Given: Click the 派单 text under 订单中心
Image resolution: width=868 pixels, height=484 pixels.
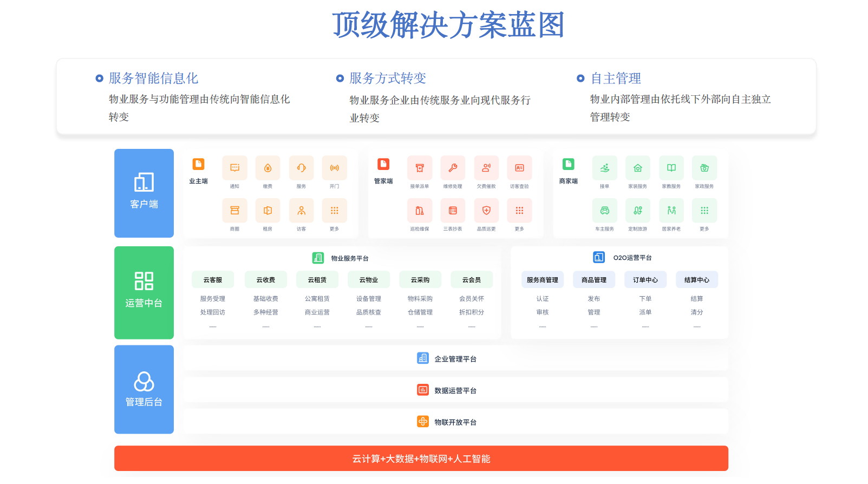Looking at the screenshot, I should tap(645, 312).
